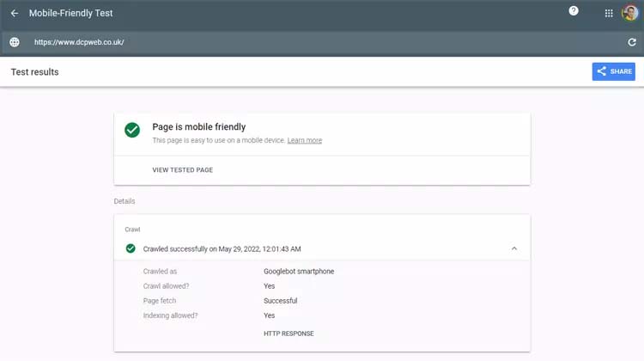Screen dimensions: 644x361
Task: Click the back arrow in header
Action: (14, 14)
